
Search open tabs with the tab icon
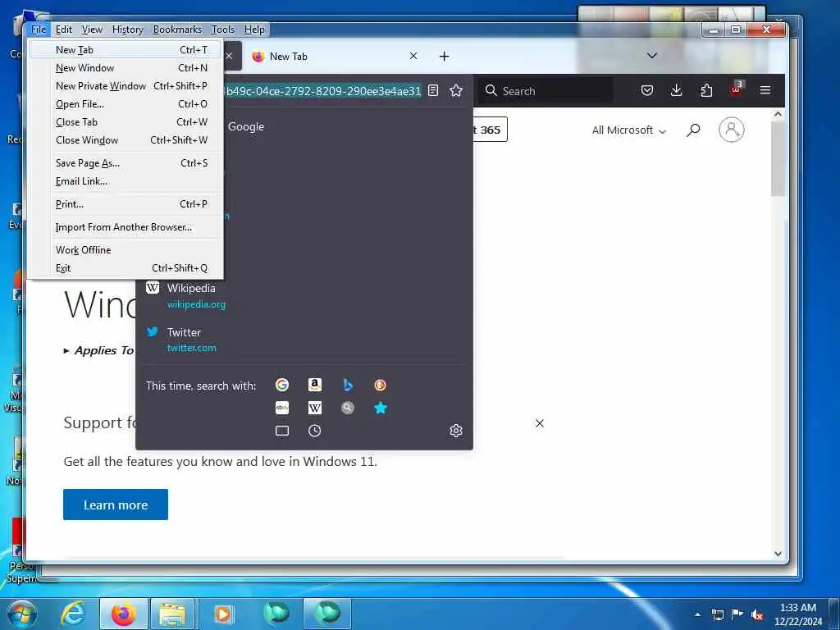(282, 431)
